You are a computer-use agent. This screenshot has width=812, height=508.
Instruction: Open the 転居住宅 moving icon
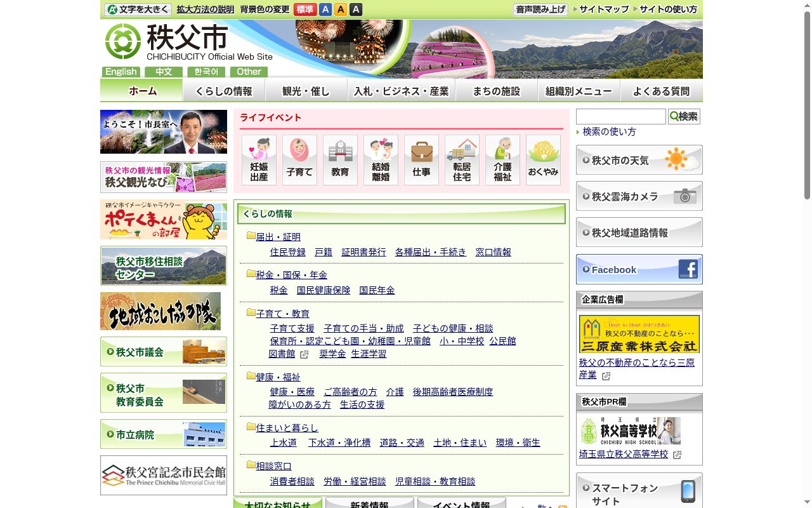click(x=462, y=160)
